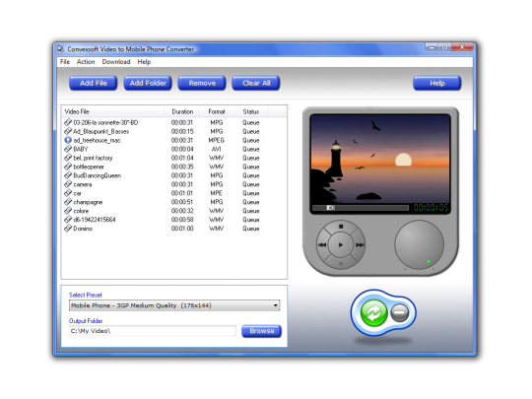
Task: Click file icon next to BudDancingQueen
Action: 68,175
